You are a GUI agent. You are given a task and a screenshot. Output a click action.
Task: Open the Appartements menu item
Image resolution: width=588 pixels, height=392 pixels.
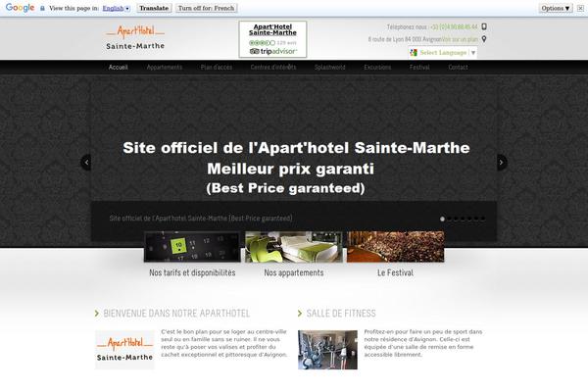pyautogui.click(x=165, y=68)
